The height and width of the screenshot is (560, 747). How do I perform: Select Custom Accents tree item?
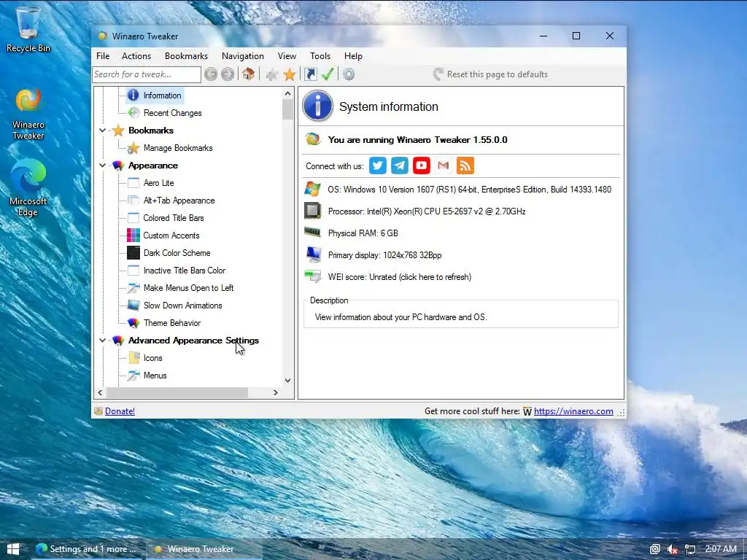[171, 236]
